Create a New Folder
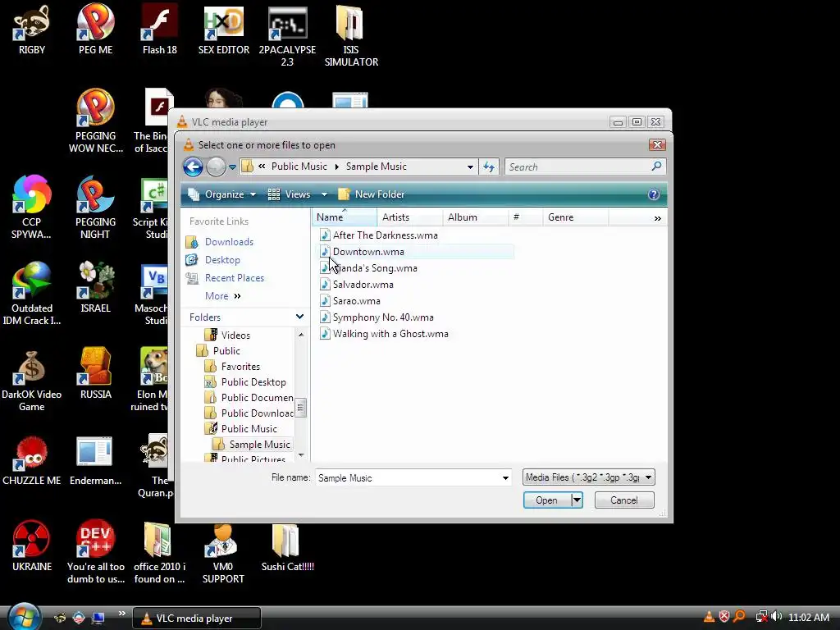840x630 pixels. click(372, 194)
